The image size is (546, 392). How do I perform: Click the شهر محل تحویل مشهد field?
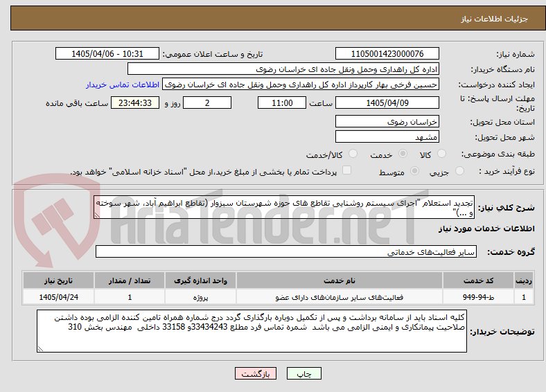point(387,136)
